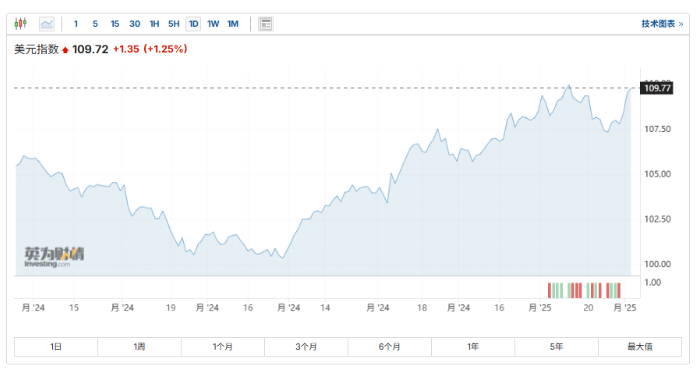Set interval to 1H
Viewport: 700px width, 376px height.
154,24
